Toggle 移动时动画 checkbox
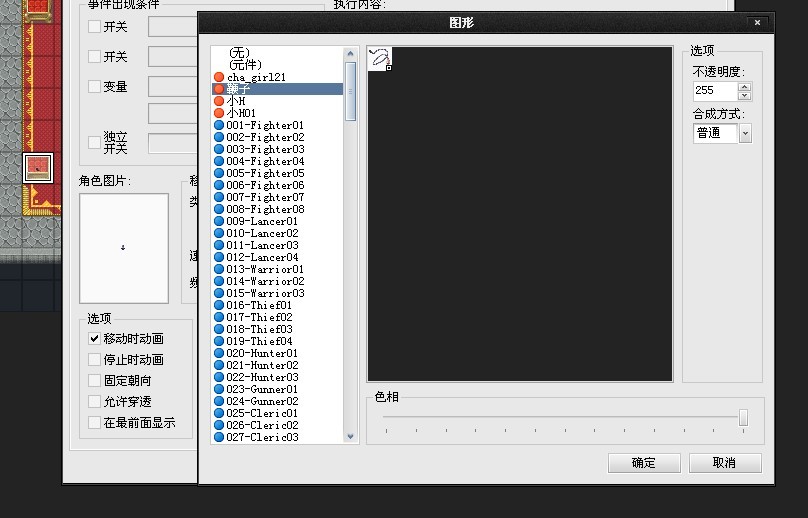 [x=94, y=339]
